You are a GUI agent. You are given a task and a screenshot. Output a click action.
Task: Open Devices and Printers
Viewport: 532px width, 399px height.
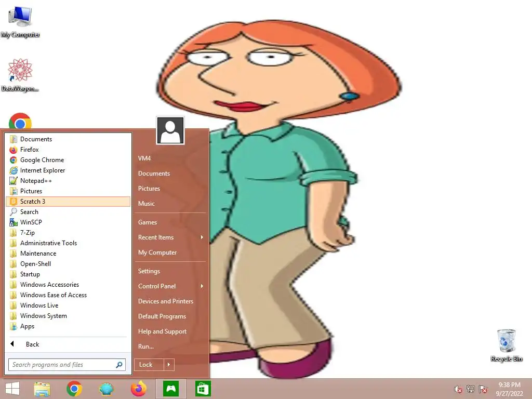[170, 301]
